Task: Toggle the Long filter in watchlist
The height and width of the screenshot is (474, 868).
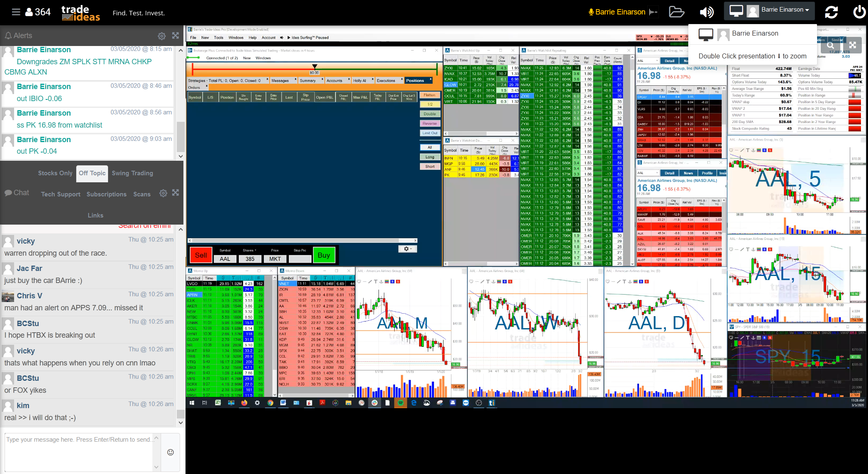Action: pyautogui.click(x=430, y=157)
